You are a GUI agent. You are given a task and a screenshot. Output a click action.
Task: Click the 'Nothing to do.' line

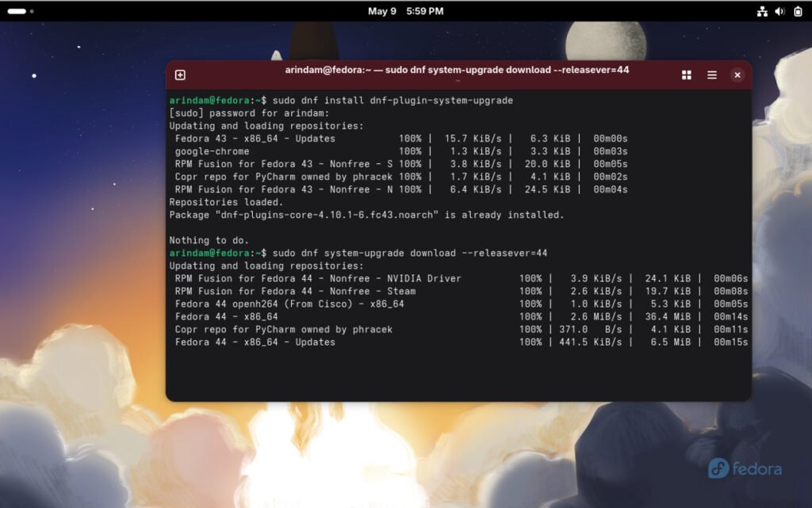point(209,240)
